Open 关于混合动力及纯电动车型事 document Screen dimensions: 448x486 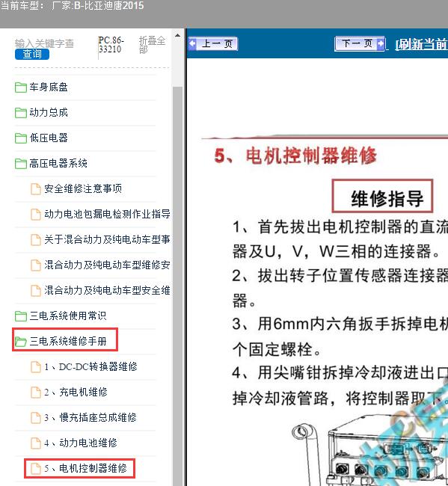pyautogui.click(x=107, y=239)
